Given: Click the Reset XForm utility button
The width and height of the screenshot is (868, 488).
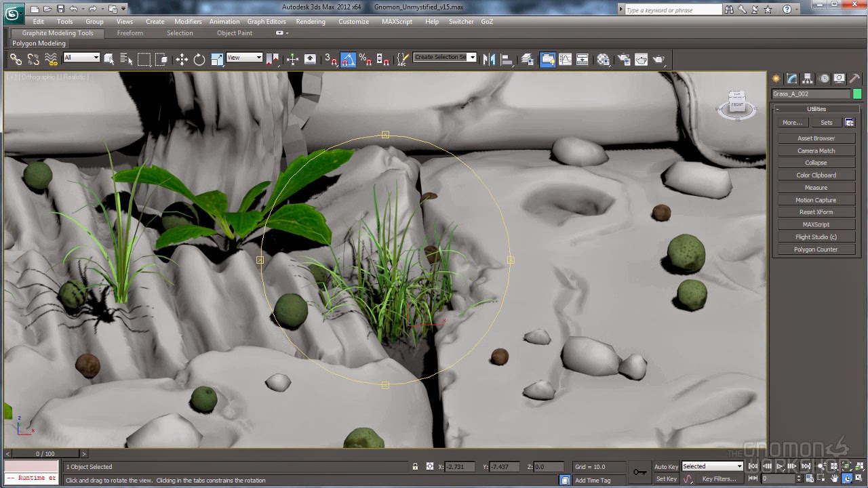Looking at the screenshot, I should click(x=816, y=212).
